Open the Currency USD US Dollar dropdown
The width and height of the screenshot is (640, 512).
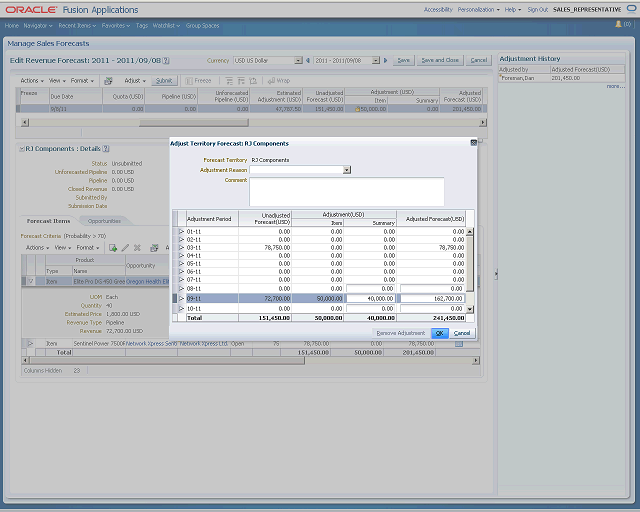pos(298,60)
